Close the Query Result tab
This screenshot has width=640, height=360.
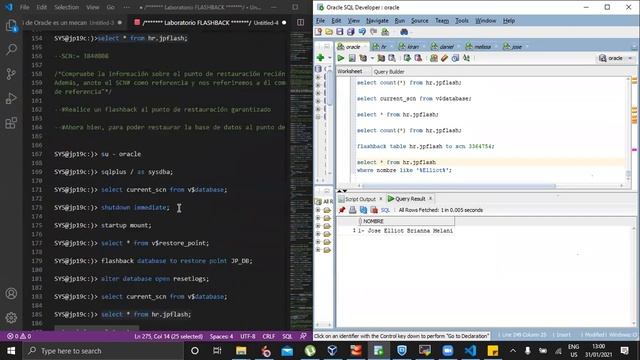pyautogui.click(x=430, y=198)
